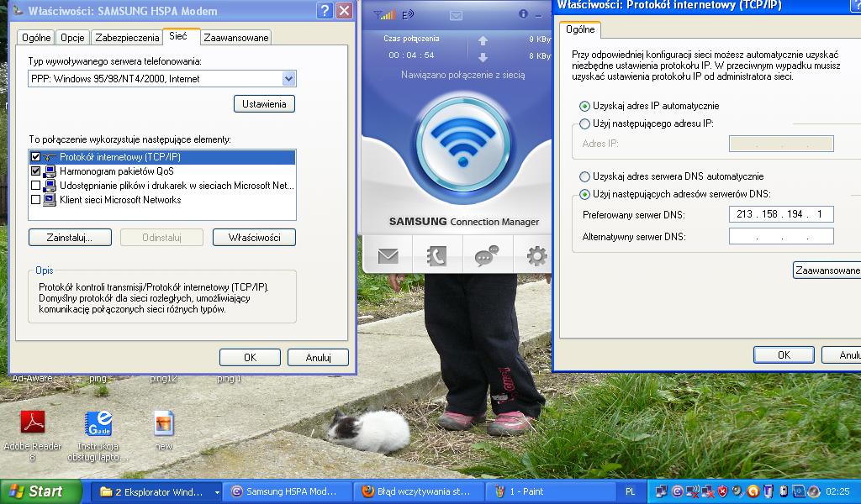Image resolution: width=861 pixels, height=504 pixels.
Task: Click the 02:25 taskbar clock
Action: (837, 491)
